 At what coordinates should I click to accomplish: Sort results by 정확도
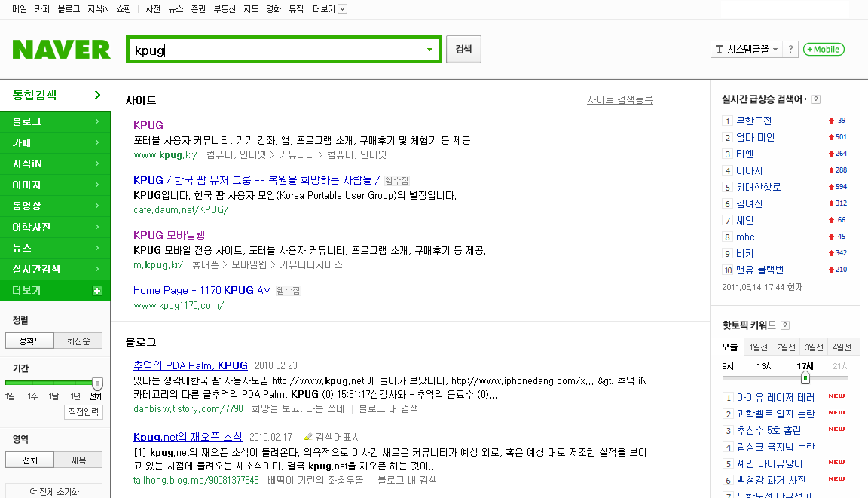click(30, 341)
